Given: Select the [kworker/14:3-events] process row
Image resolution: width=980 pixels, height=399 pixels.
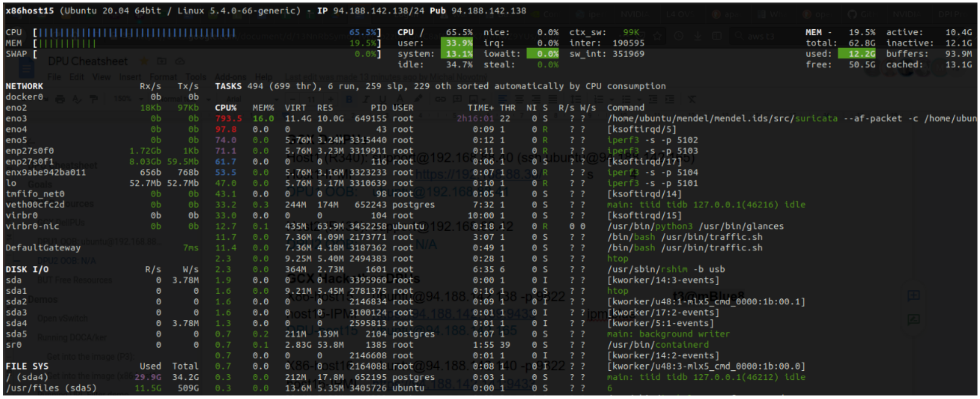Looking at the screenshot, I should pos(467,280).
